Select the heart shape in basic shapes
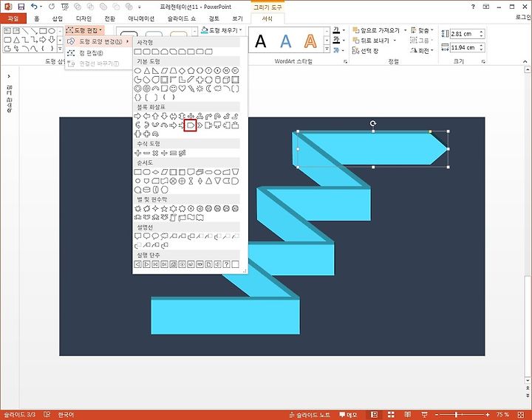This screenshot has height=420, width=532. coord(183,89)
